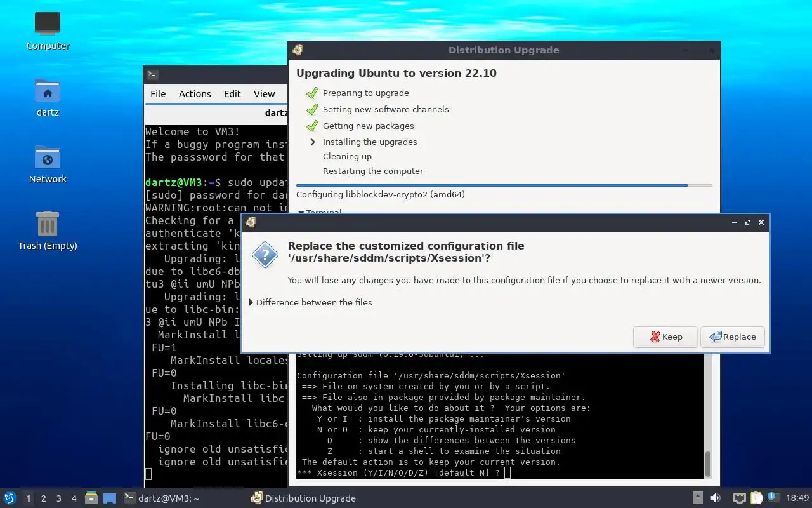Click 'Z : start a shell' option line

click(443, 451)
